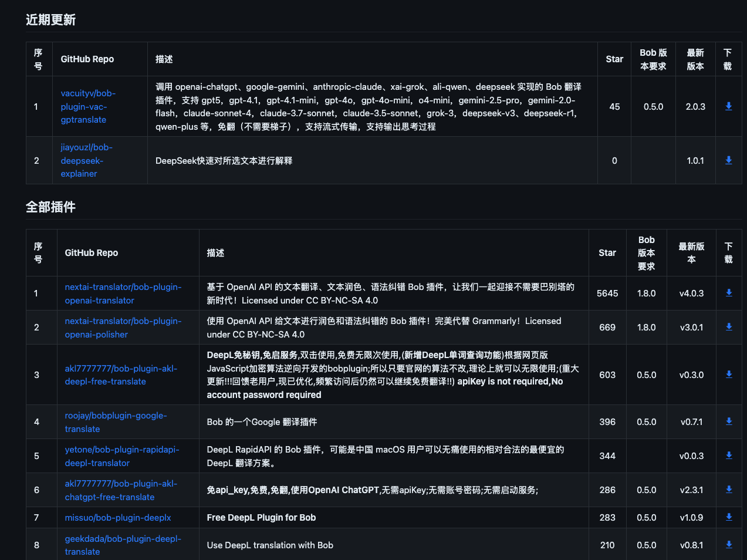Image resolution: width=747 pixels, height=560 pixels.
Task: Open vacuityv/bob-plugin-vac-gptranslate repo link
Action: pos(88,106)
